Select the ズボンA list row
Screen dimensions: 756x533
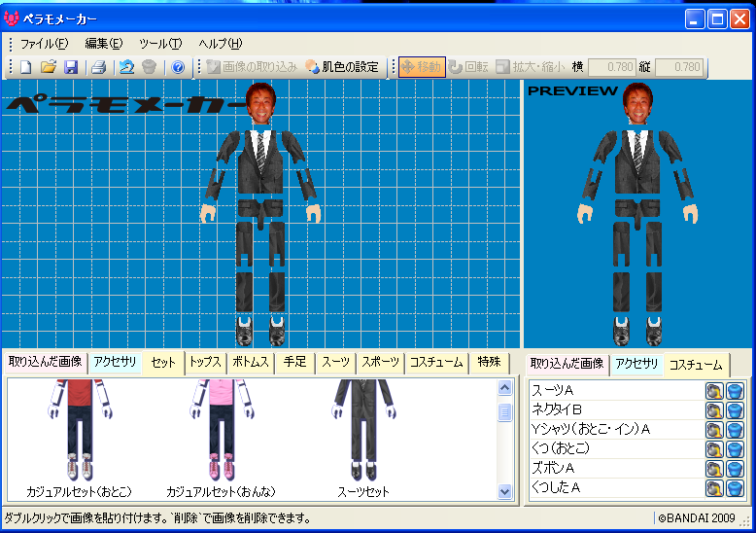click(x=636, y=468)
